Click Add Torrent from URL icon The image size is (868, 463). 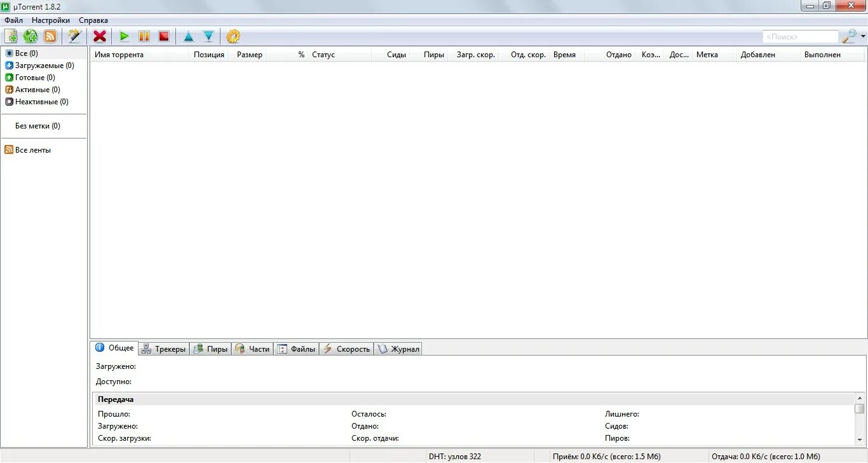click(x=31, y=36)
